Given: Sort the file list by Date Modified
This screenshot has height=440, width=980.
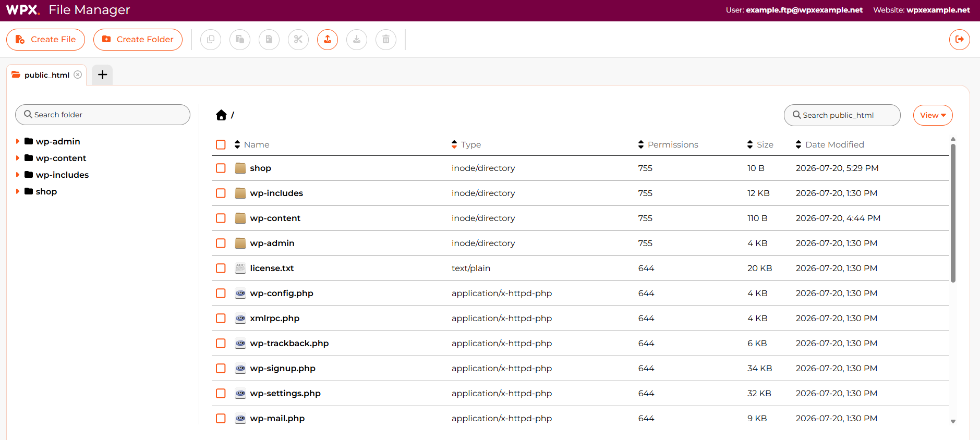Looking at the screenshot, I should pos(830,144).
